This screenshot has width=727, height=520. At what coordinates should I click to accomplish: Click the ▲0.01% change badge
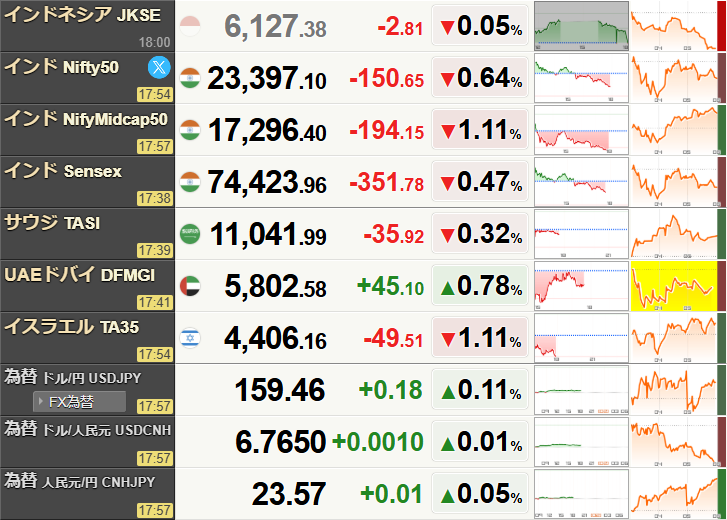pos(480,441)
